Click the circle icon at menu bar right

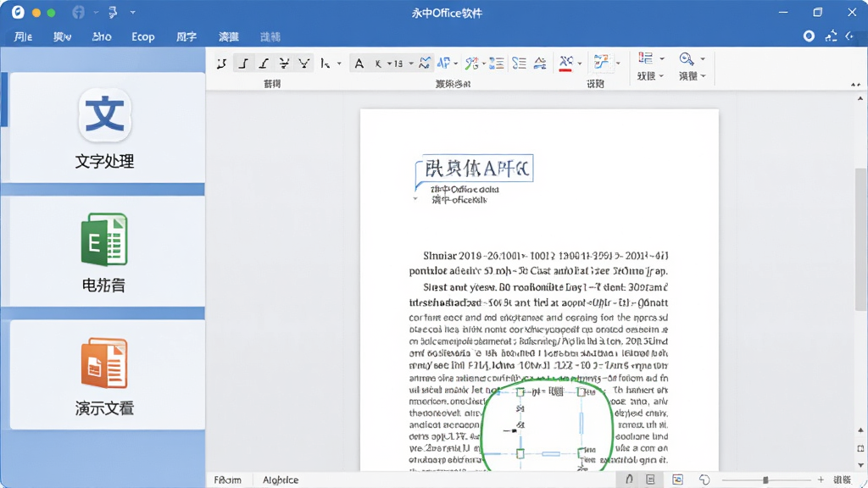click(809, 36)
